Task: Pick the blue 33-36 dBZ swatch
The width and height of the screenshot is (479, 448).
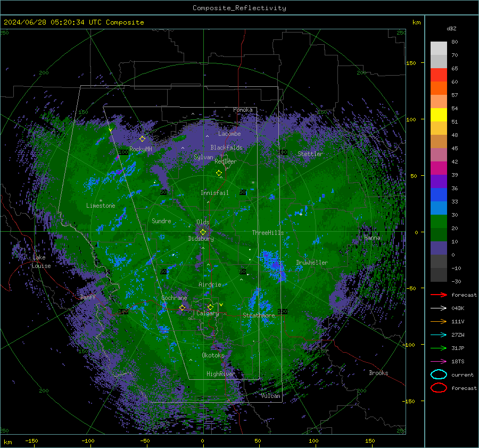Action: (x=439, y=195)
